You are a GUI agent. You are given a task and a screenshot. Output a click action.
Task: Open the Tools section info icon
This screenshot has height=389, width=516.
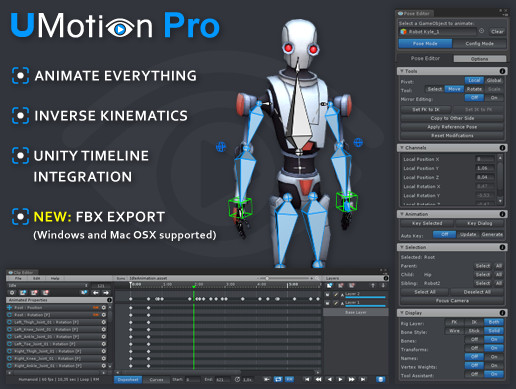tap(502, 71)
